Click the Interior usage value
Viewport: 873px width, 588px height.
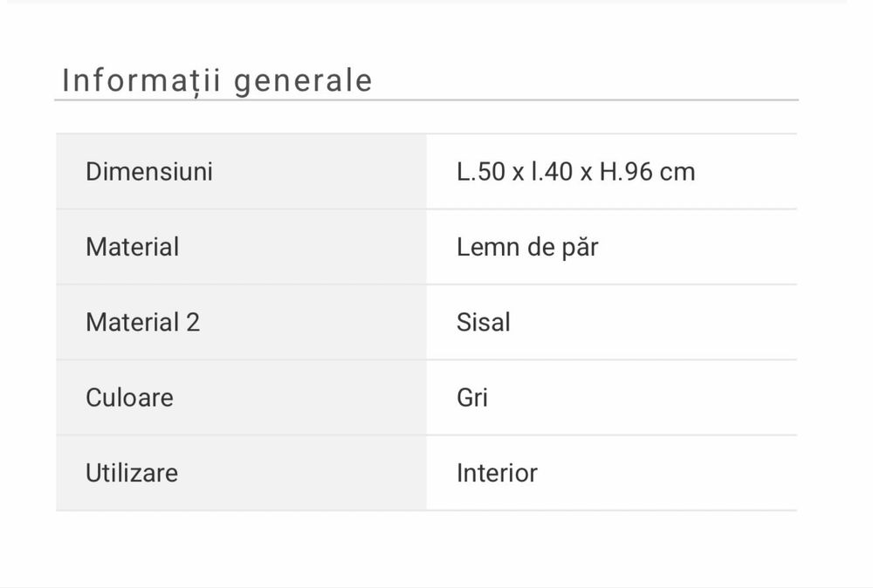tap(497, 473)
